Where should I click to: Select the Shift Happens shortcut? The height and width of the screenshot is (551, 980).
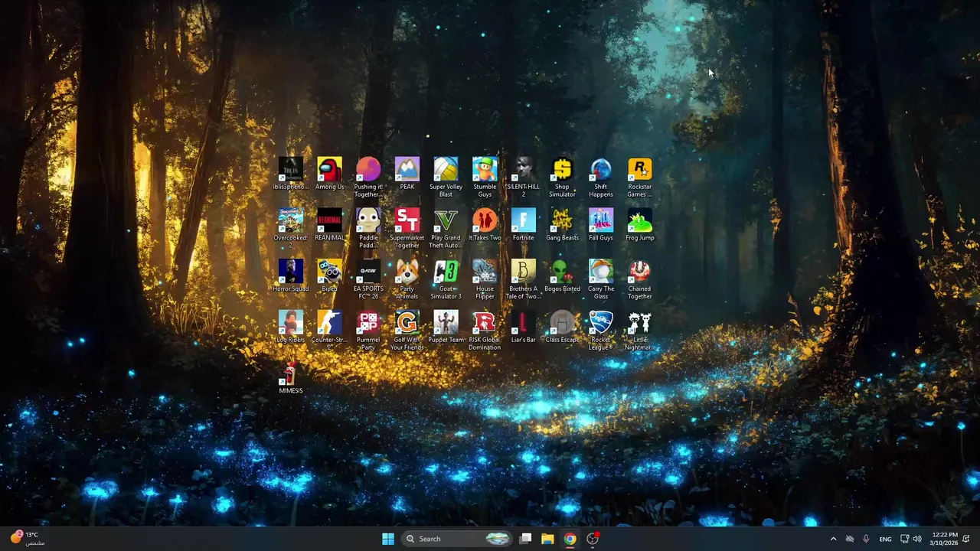point(601,178)
